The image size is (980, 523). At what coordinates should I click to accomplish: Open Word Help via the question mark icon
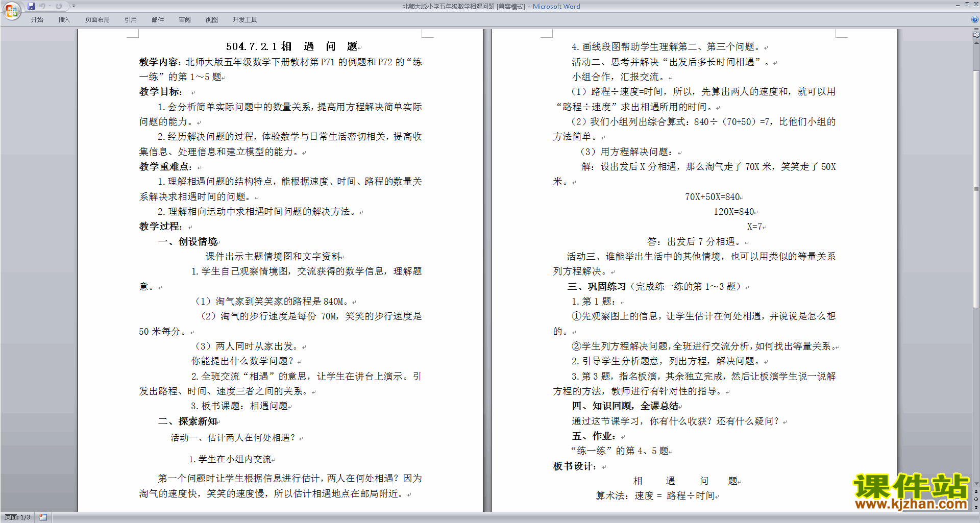[x=975, y=19]
